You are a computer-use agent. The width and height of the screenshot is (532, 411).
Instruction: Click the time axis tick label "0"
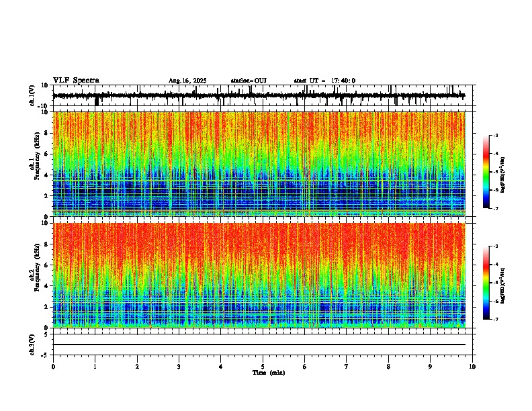coord(53,367)
